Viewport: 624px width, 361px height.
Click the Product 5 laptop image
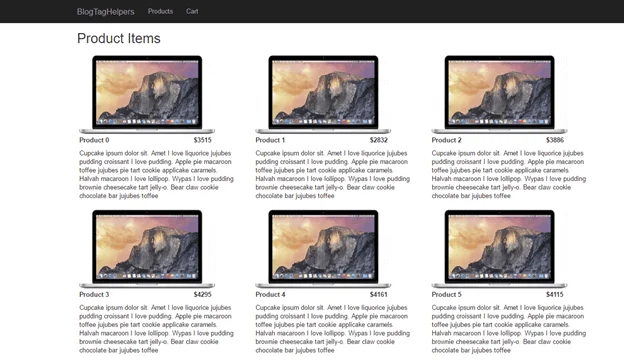(x=499, y=249)
